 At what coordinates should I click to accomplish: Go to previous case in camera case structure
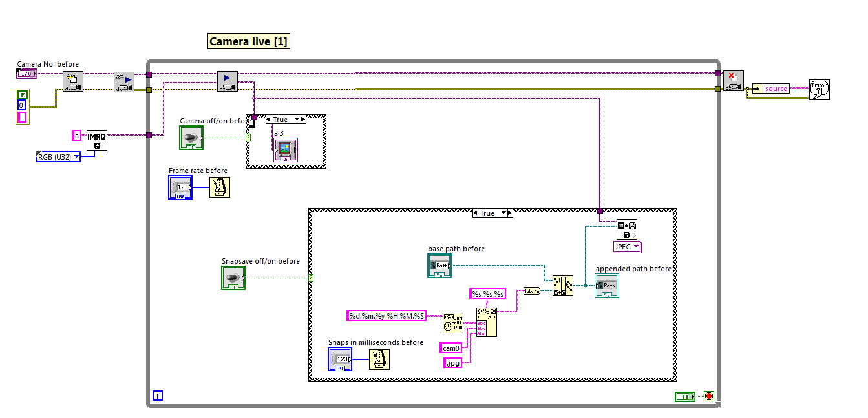pos(269,120)
